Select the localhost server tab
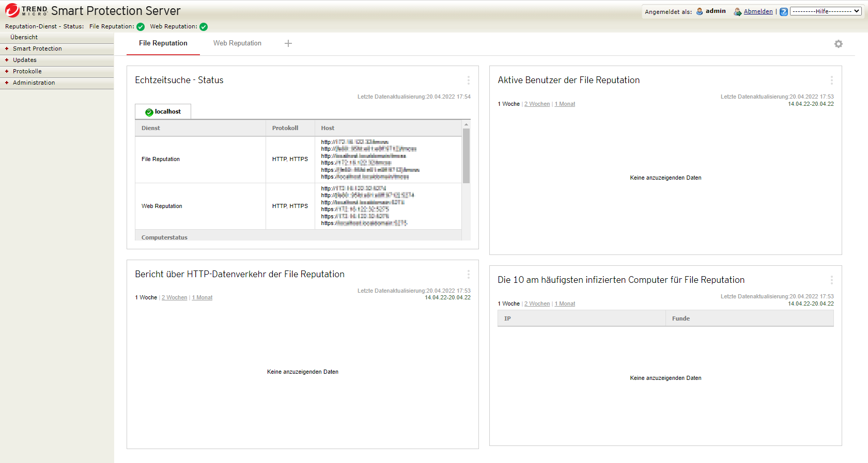 coord(163,111)
